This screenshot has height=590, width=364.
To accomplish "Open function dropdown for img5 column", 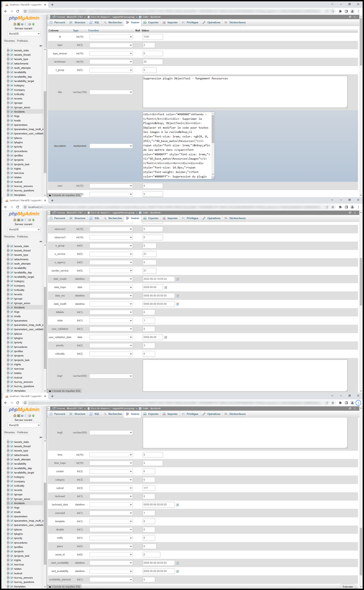I will 111,433.
